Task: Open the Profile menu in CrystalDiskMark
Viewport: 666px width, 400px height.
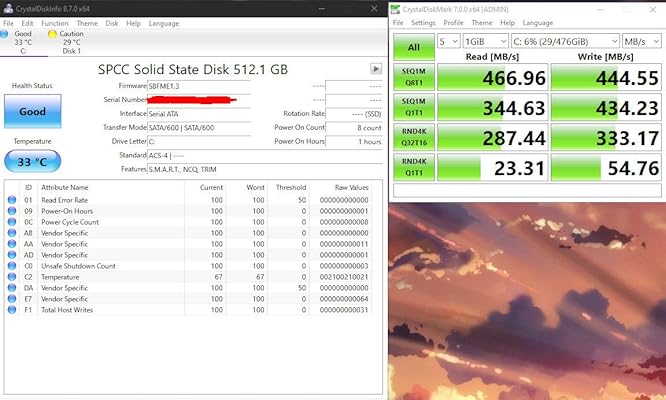Action: click(453, 23)
